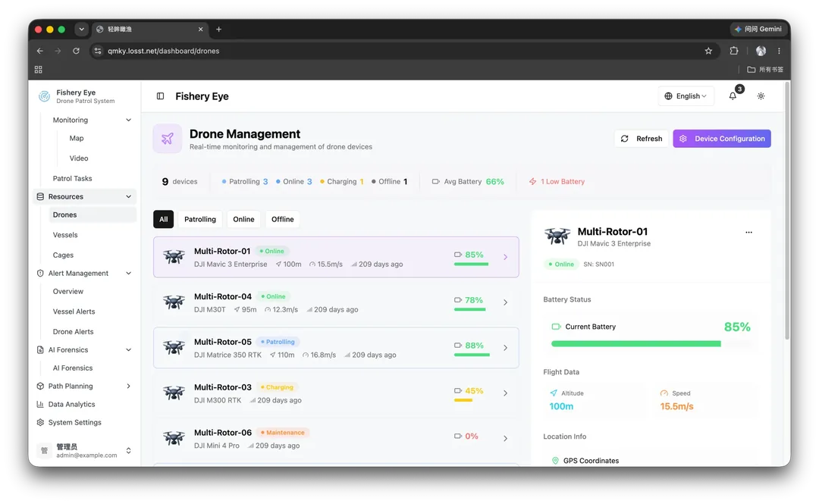Open the English language dropdown
This screenshot has height=504, width=819.
point(686,96)
